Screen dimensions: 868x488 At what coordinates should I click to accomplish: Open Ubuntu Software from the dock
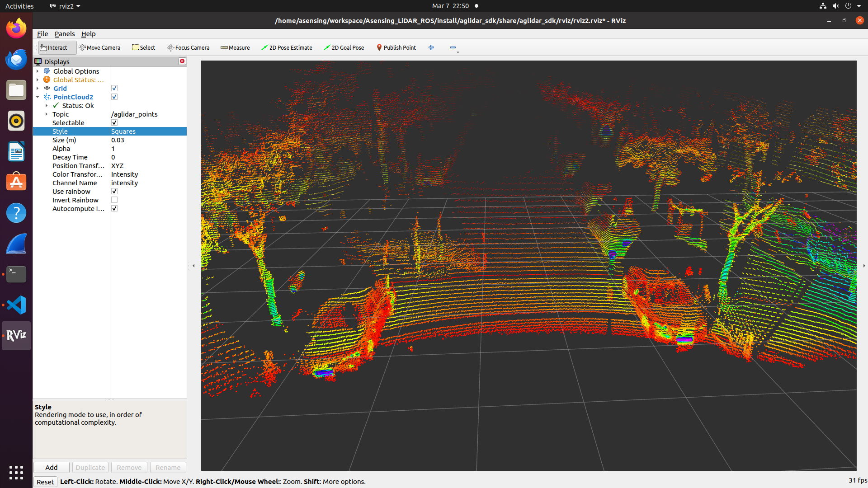tap(16, 182)
